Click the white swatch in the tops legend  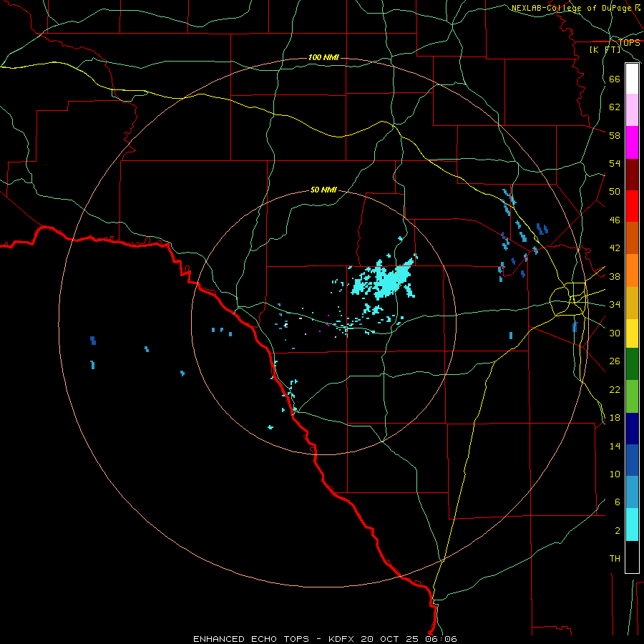[632, 79]
